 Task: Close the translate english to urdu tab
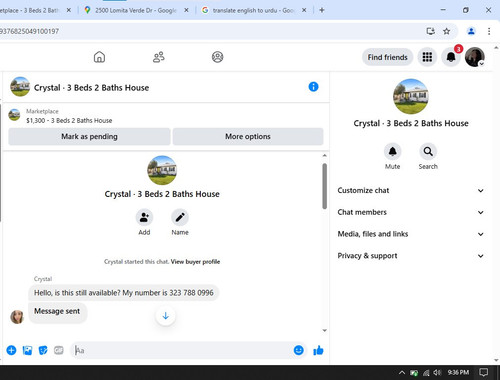click(x=304, y=10)
